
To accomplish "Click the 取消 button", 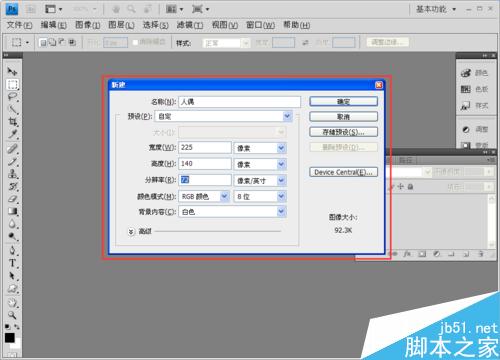I will (343, 117).
